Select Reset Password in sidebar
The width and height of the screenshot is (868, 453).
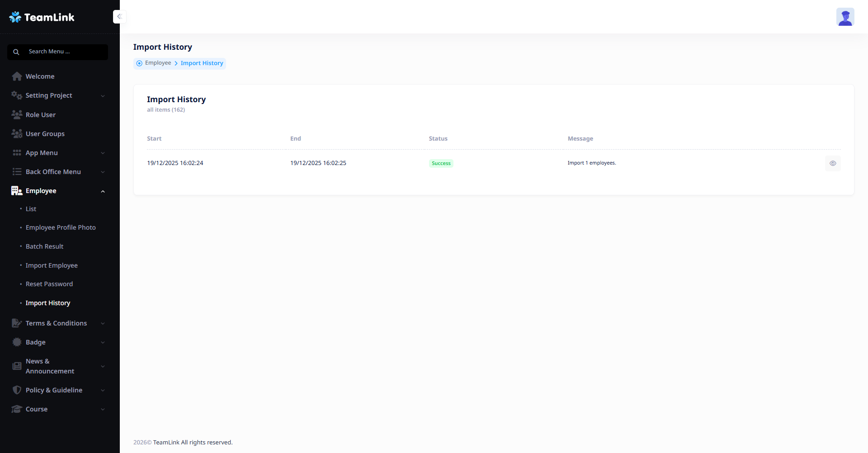pos(49,284)
